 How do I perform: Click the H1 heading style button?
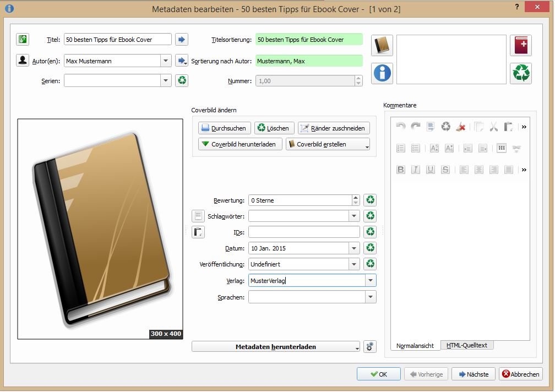[502, 148]
